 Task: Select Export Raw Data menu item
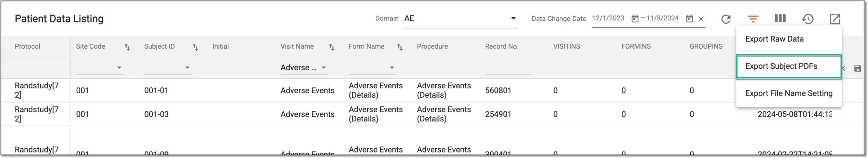(x=788, y=39)
